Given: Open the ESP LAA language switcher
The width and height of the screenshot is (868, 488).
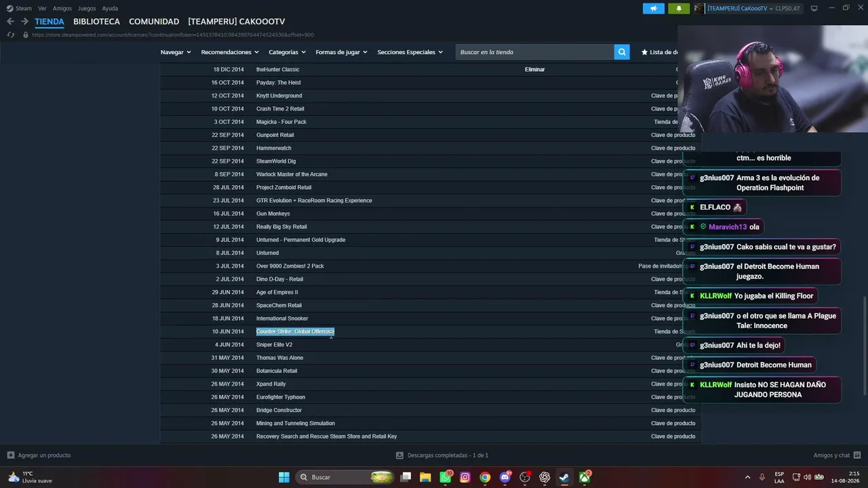Looking at the screenshot, I should [x=779, y=477].
